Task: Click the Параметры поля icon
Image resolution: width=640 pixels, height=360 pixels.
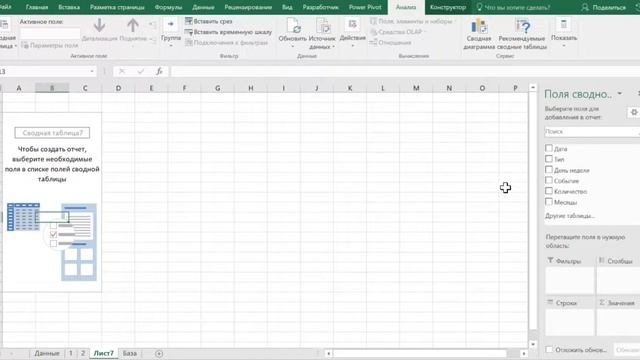Action: pos(24,45)
